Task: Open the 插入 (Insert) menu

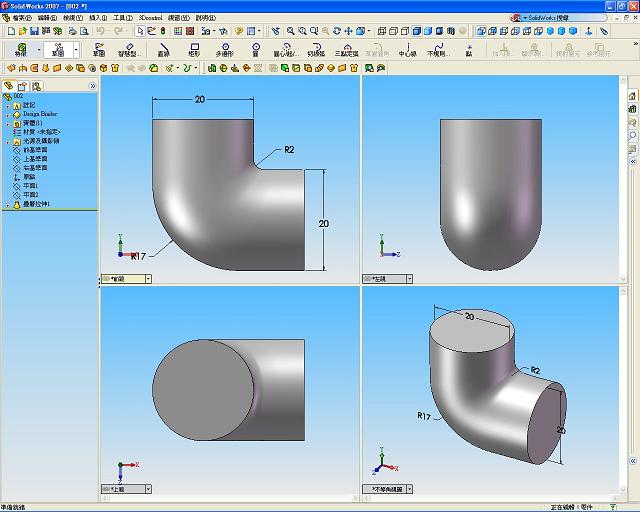Action: [98, 18]
